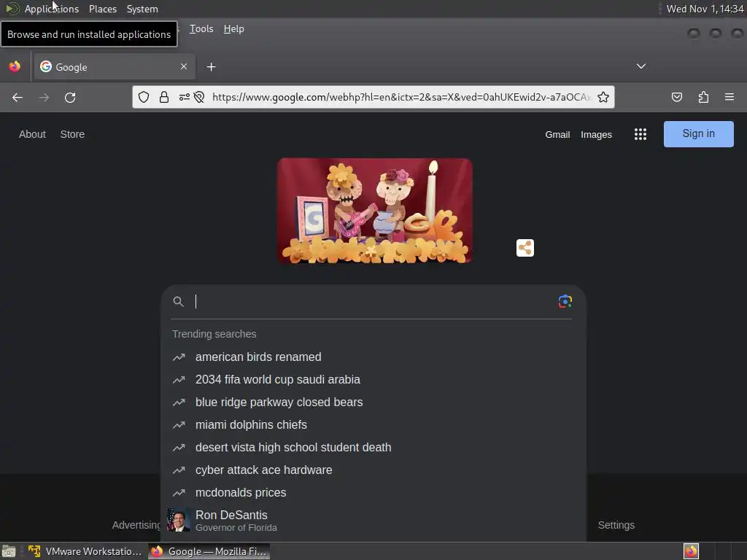The height and width of the screenshot is (560, 747).
Task: Click the Sign in button
Action: tap(698, 134)
